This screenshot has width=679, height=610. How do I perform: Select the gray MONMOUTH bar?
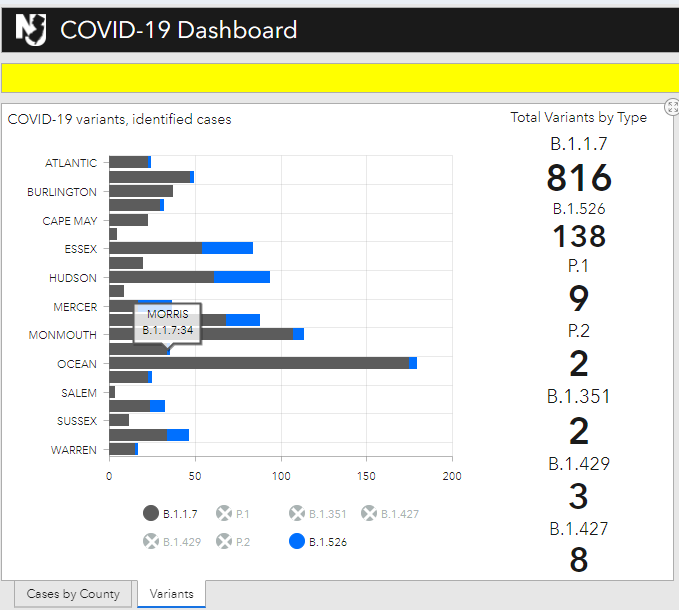(200, 334)
